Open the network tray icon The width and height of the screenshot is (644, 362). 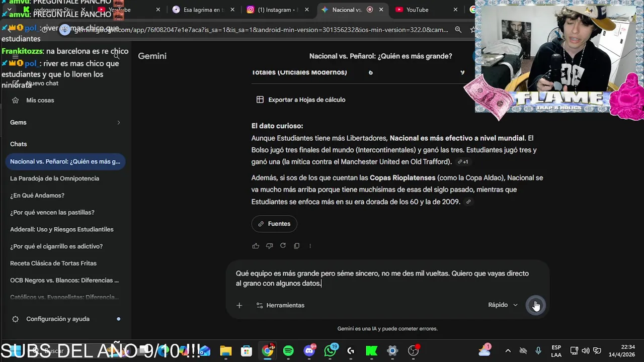tap(575, 351)
